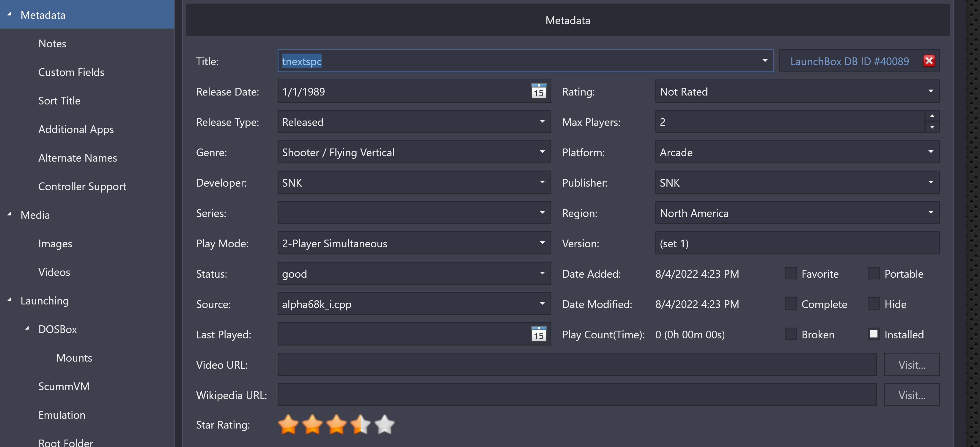980x447 pixels.
Task: Go to the Images section
Action: [55, 243]
